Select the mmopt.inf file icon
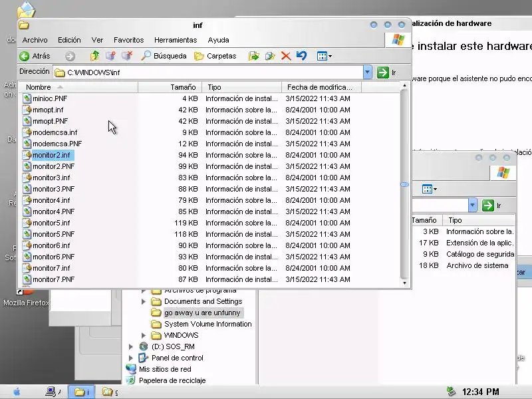Image resolution: width=532 pixels, height=399 pixels. (27, 110)
